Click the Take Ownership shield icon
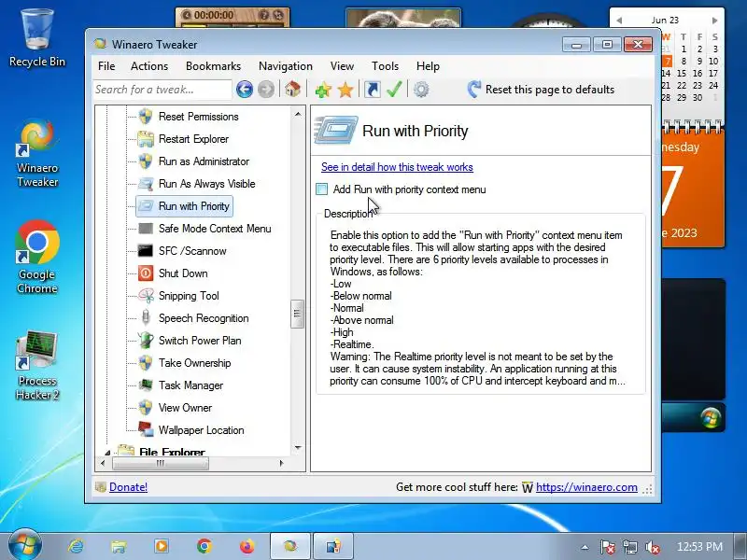 [146, 362]
